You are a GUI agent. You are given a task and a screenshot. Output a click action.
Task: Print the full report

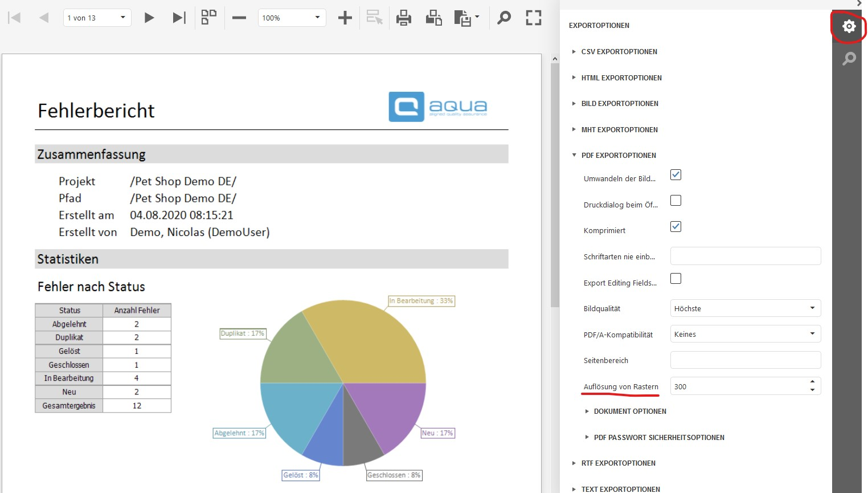click(404, 18)
